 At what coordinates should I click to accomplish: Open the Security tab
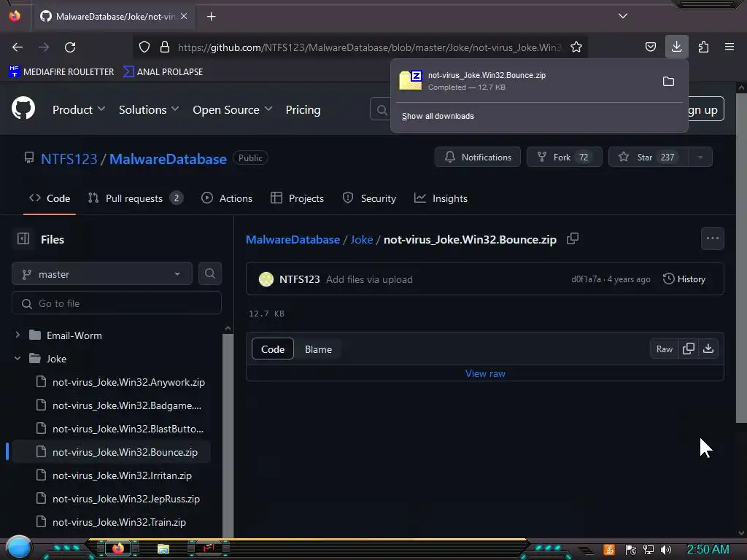pyautogui.click(x=369, y=198)
